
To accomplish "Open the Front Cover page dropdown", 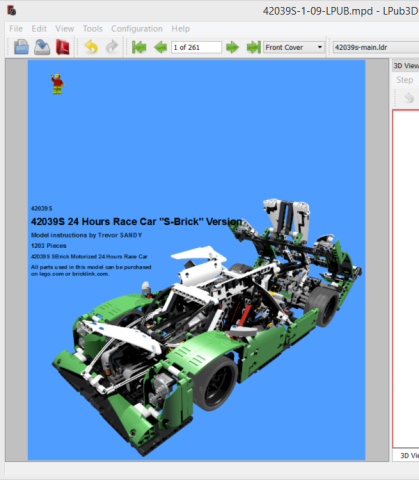I will [294, 47].
